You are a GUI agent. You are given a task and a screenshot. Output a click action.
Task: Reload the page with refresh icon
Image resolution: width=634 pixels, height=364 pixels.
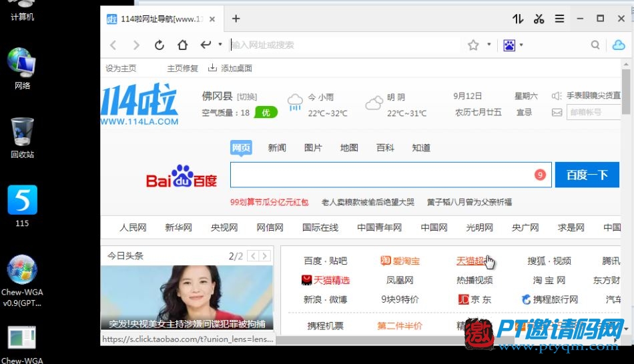coord(160,45)
